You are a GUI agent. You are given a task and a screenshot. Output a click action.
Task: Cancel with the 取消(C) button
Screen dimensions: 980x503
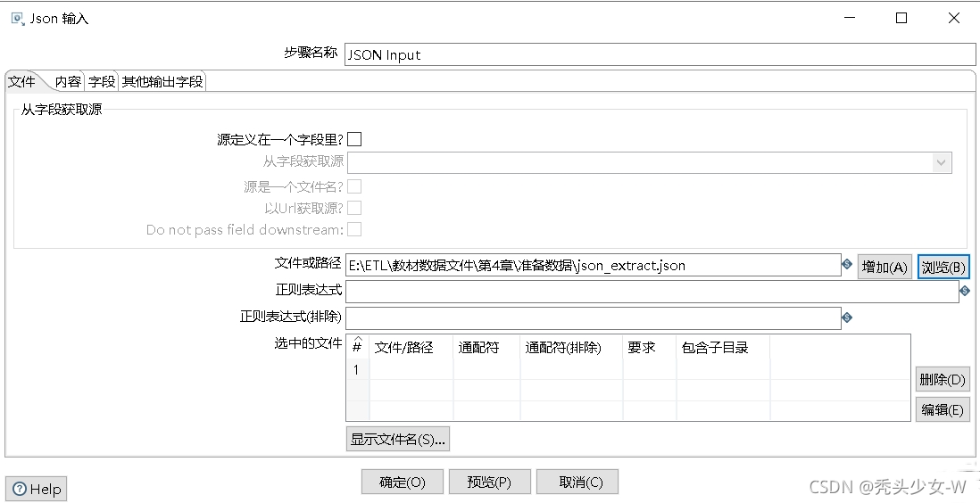[577, 482]
